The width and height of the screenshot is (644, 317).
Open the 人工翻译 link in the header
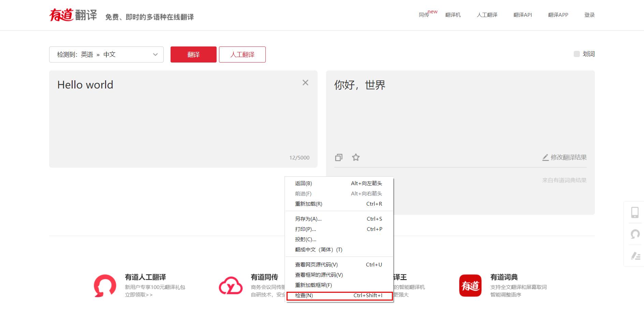coord(487,15)
